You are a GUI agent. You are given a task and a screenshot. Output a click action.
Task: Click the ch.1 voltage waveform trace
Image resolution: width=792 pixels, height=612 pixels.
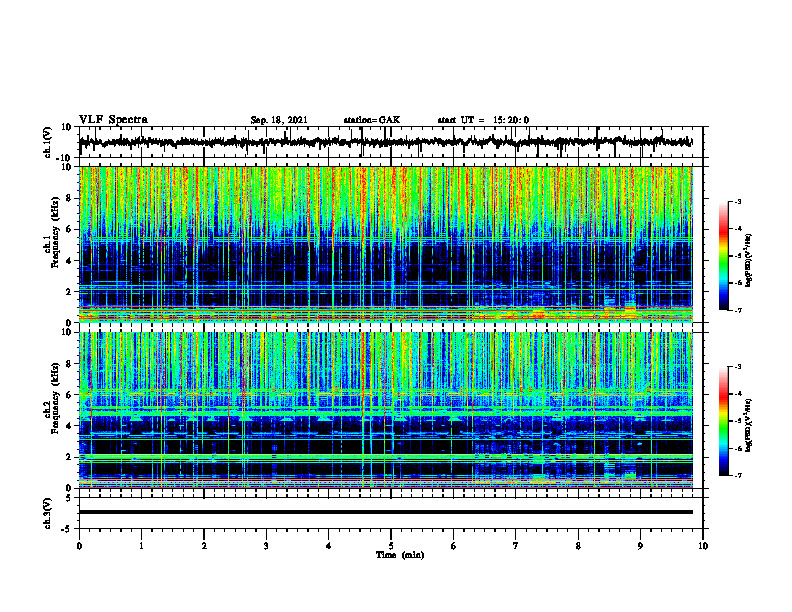click(x=385, y=142)
